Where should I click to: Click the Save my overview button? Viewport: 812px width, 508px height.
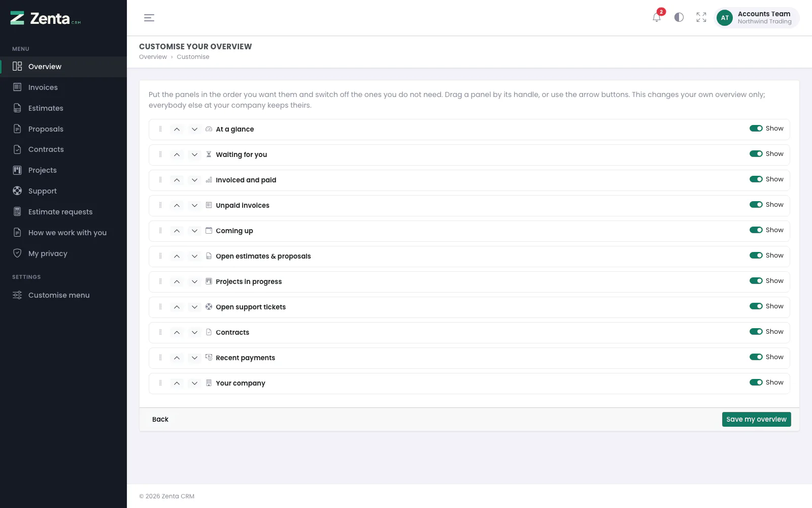(x=756, y=419)
